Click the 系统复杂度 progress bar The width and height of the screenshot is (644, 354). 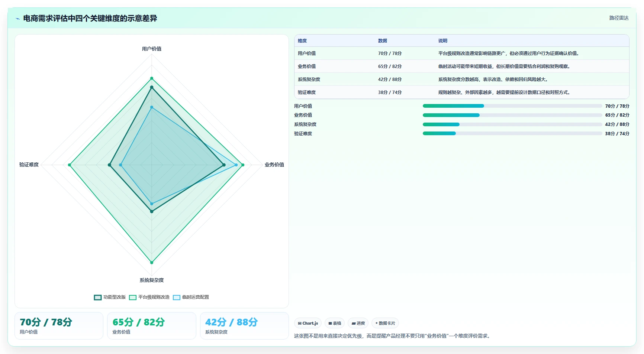click(512, 124)
